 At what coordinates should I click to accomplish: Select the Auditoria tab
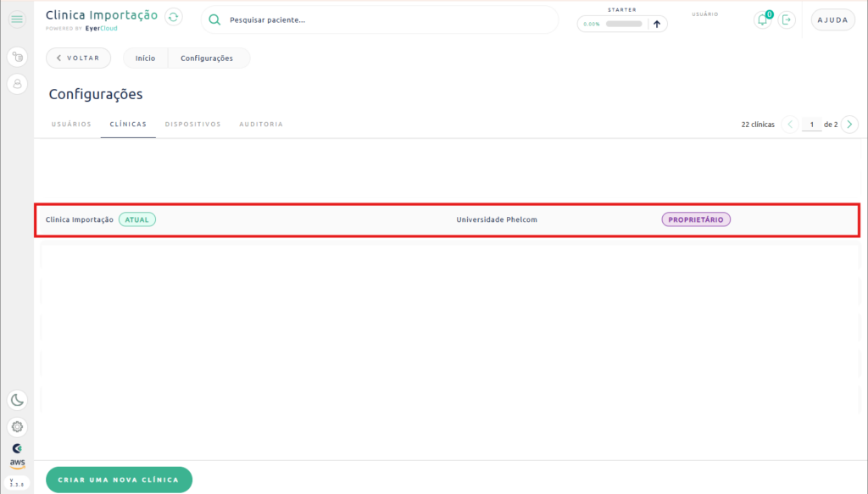261,125
